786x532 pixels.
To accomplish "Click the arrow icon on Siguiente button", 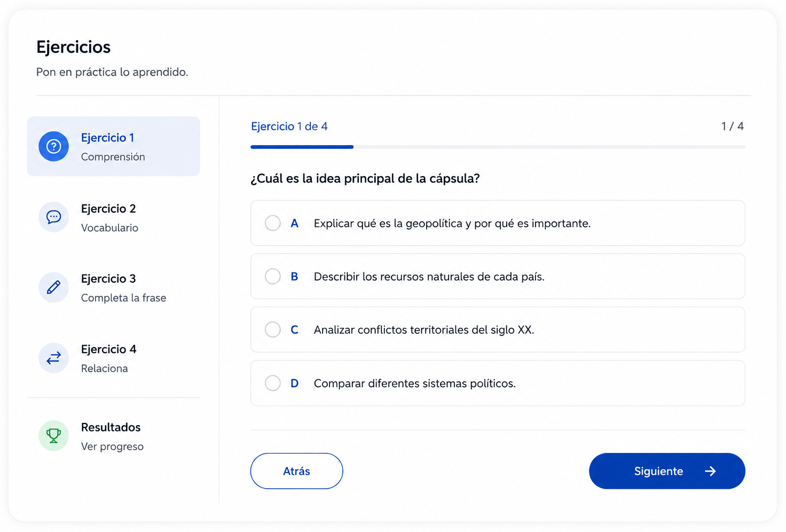I will click(x=710, y=471).
